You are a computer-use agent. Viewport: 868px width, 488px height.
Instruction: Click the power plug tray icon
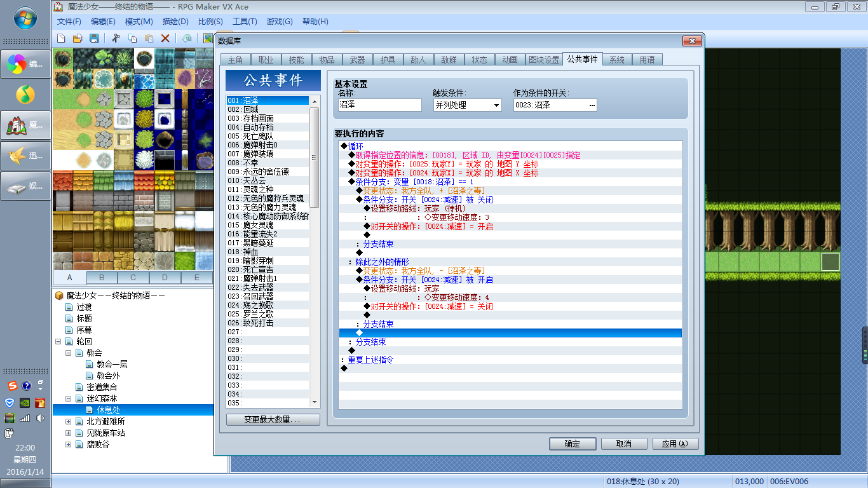[10, 433]
